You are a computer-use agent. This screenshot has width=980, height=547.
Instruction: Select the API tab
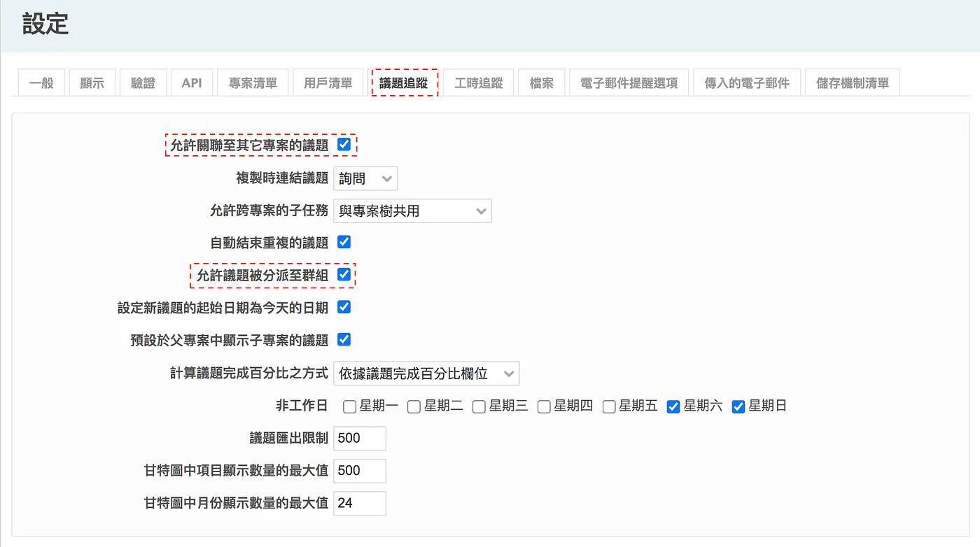(x=192, y=83)
